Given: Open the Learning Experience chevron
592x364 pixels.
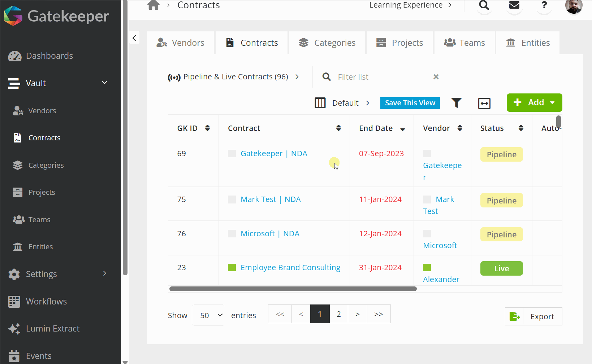Looking at the screenshot, I should [x=450, y=5].
